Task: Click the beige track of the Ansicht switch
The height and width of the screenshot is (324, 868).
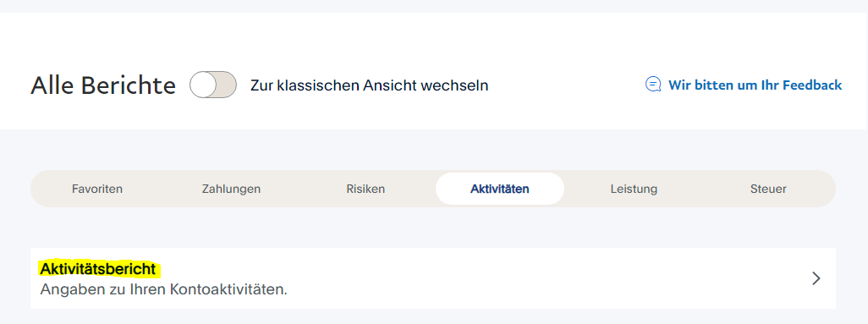Action: coord(226,85)
